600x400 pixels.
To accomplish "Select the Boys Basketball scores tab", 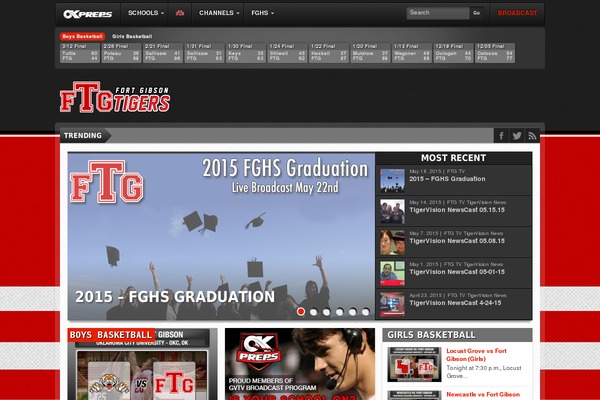I will 82,36.
